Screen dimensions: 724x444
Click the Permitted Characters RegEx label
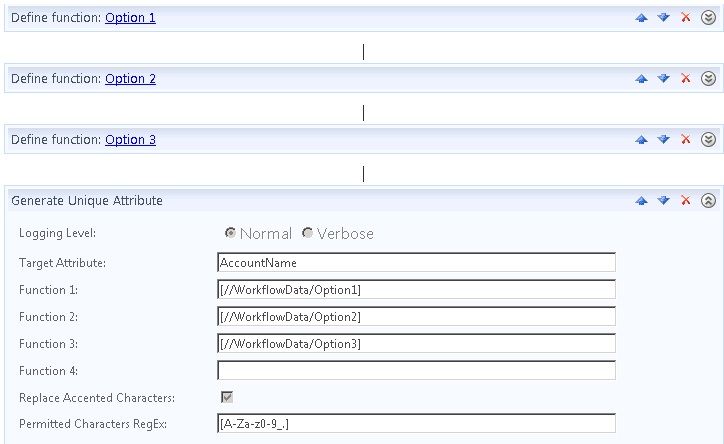click(x=93, y=424)
